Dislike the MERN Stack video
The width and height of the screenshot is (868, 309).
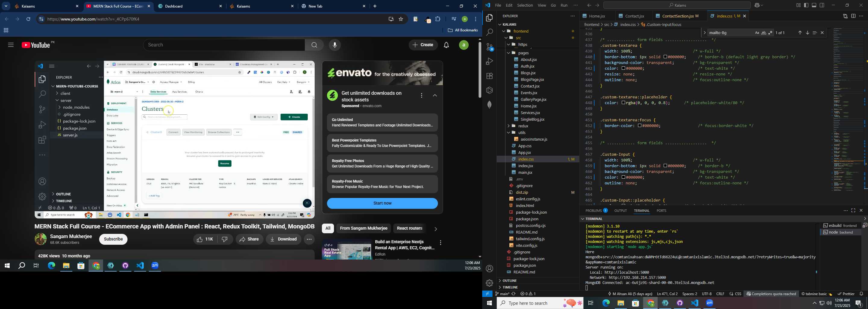(225, 240)
